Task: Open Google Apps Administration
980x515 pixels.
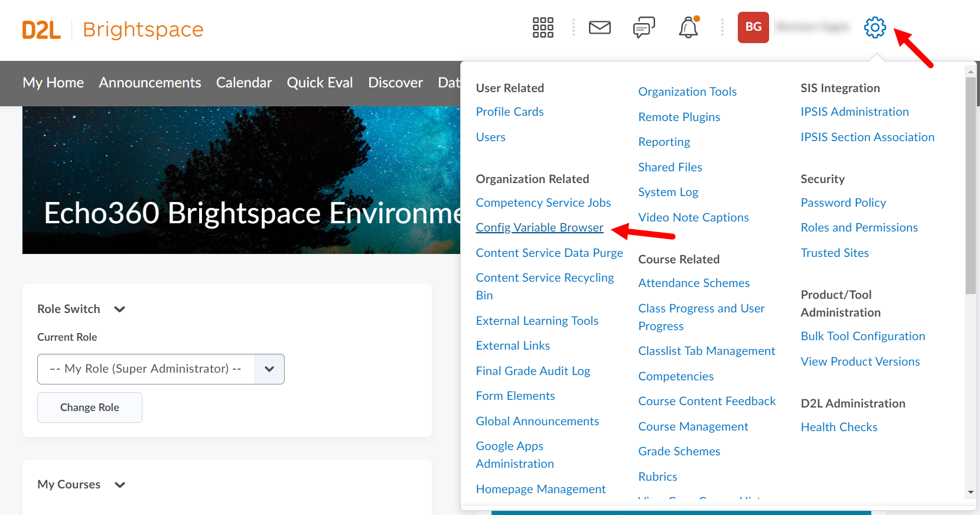Action: point(515,455)
